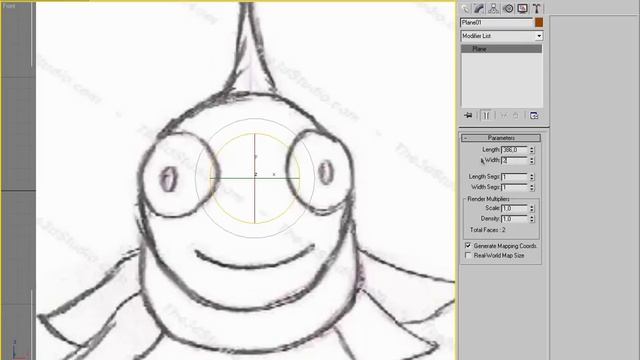Uncheck Generate Mapping Coords checkbox
Screen dimensions: 640x360
click(468, 246)
